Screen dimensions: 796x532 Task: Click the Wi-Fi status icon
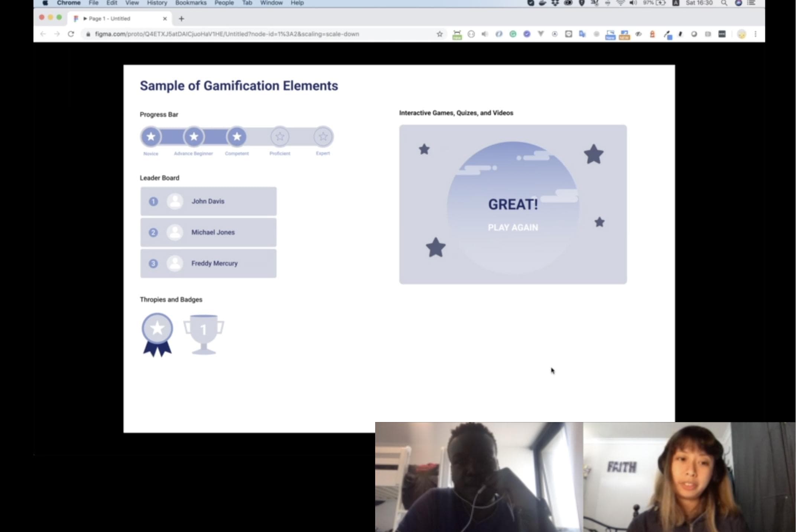[x=620, y=3]
